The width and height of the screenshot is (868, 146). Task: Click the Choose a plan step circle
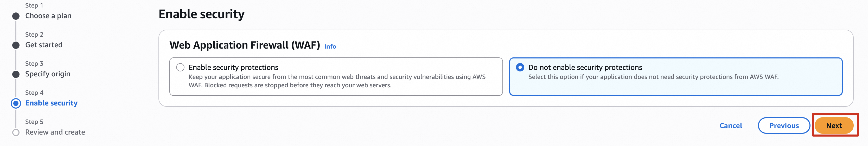point(16,16)
